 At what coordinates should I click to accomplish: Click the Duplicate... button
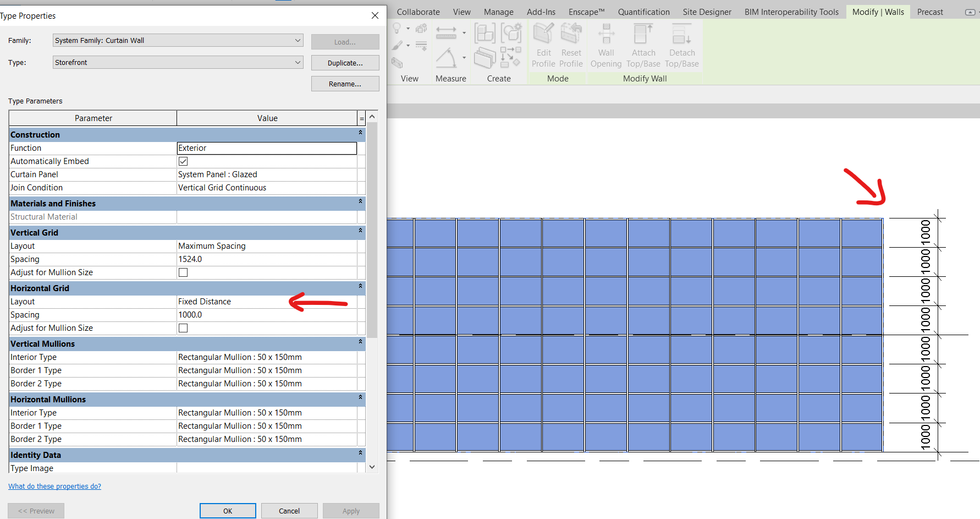point(345,63)
